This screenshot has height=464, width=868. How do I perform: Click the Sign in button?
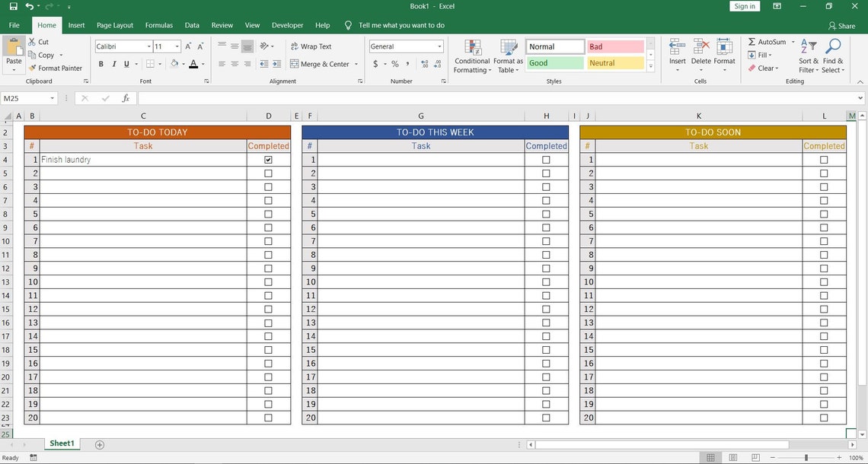(743, 5)
